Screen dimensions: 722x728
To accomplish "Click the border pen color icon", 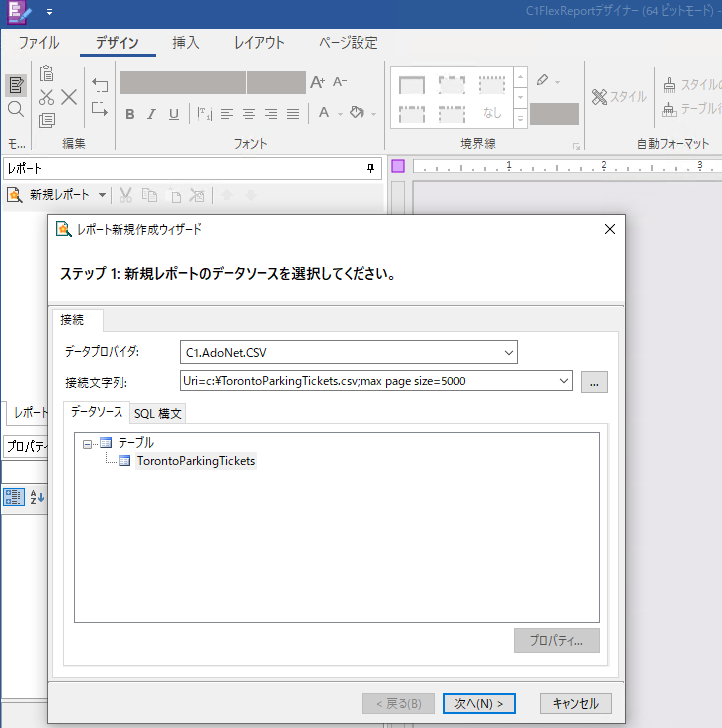I will pos(542,80).
